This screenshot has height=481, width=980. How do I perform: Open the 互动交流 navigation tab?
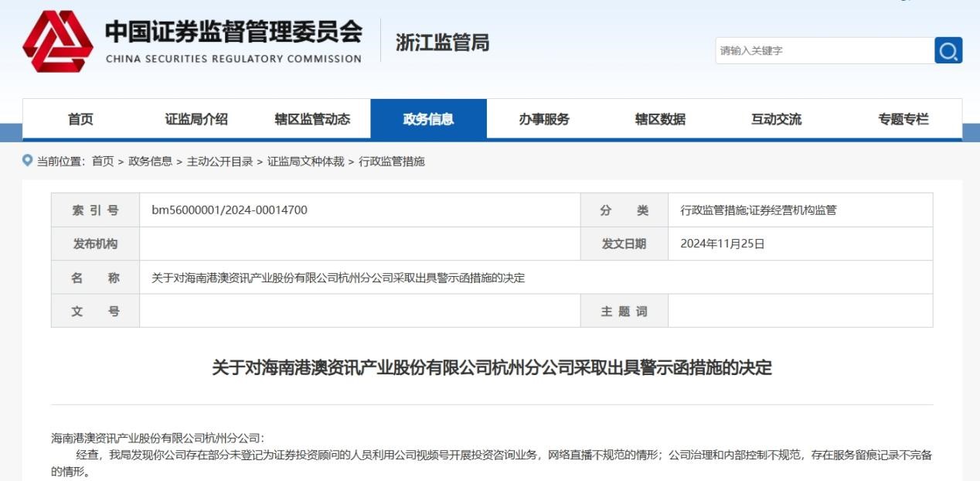click(776, 119)
